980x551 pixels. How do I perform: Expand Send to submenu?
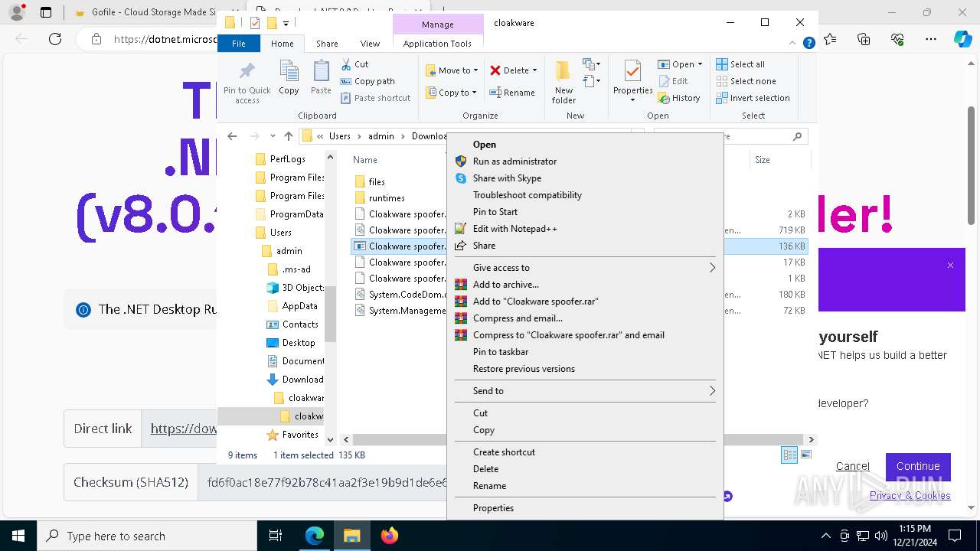point(585,391)
